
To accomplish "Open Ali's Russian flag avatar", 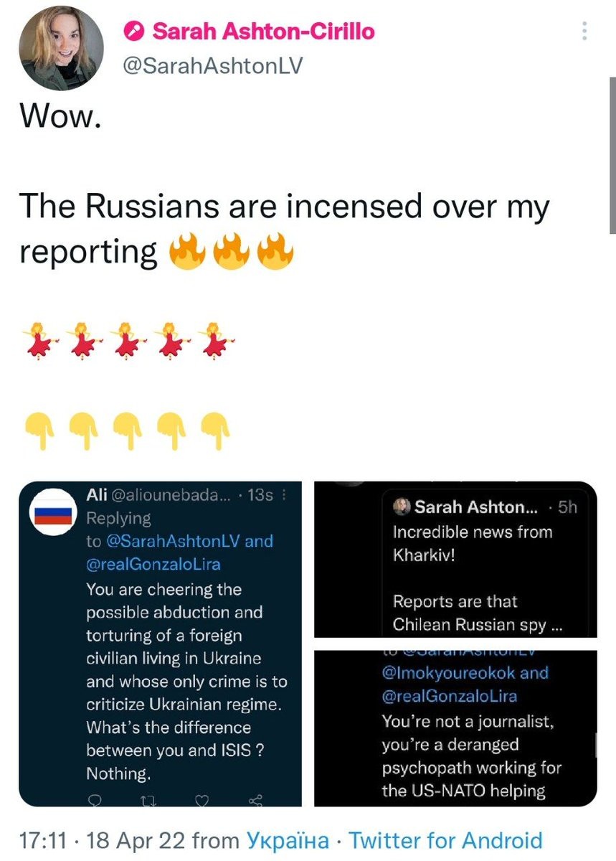I will coord(53,517).
